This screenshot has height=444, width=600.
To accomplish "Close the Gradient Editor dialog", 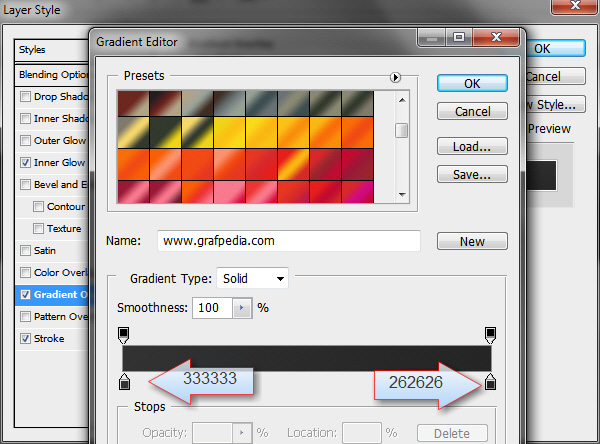I will [496, 37].
